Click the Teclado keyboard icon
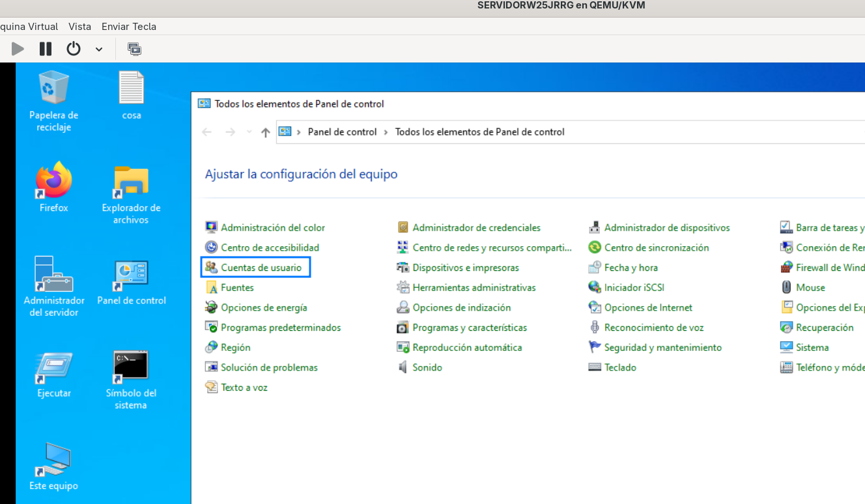 (594, 367)
